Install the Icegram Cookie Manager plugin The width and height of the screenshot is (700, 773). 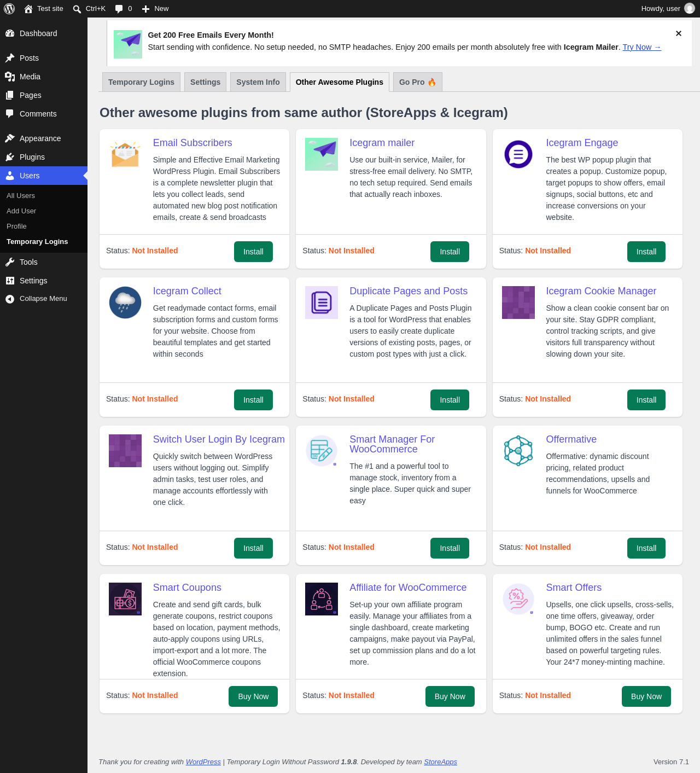pos(646,400)
